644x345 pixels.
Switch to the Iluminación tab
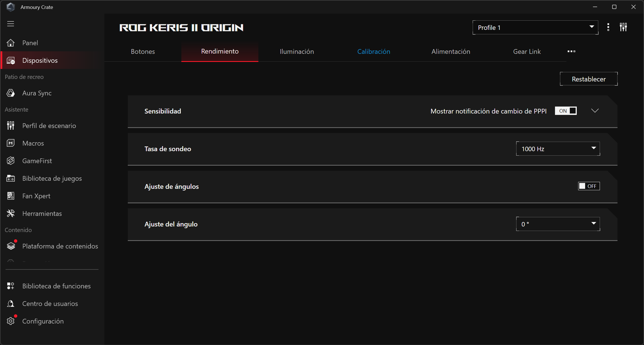pos(297,51)
